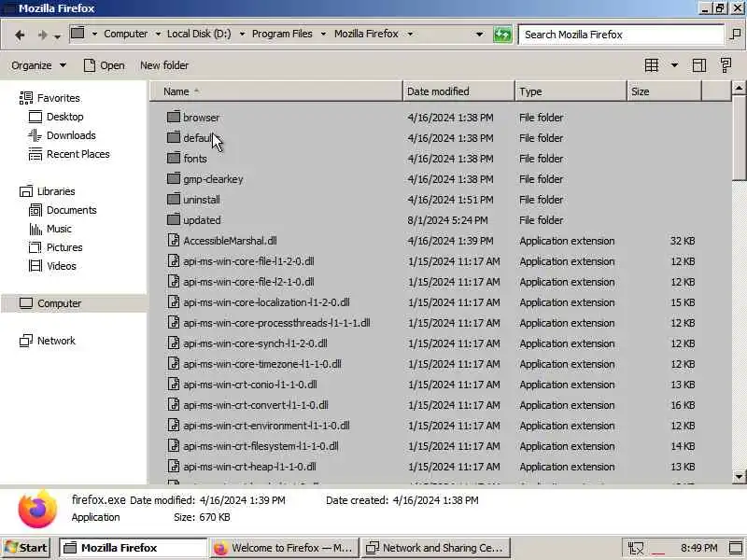Sort by the Name column header

pos(276,91)
